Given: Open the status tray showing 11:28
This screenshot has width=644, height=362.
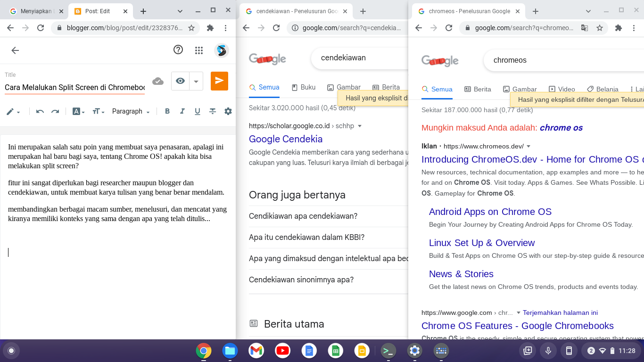Looking at the screenshot, I should pos(612,351).
